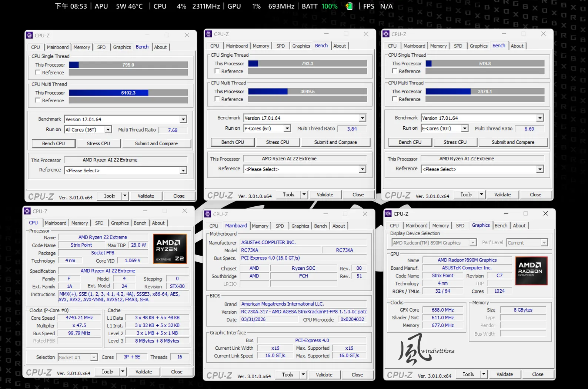
Task: Open Reference 'Please Select' dropdown in E-Cores window
Action: [x=482, y=169]
